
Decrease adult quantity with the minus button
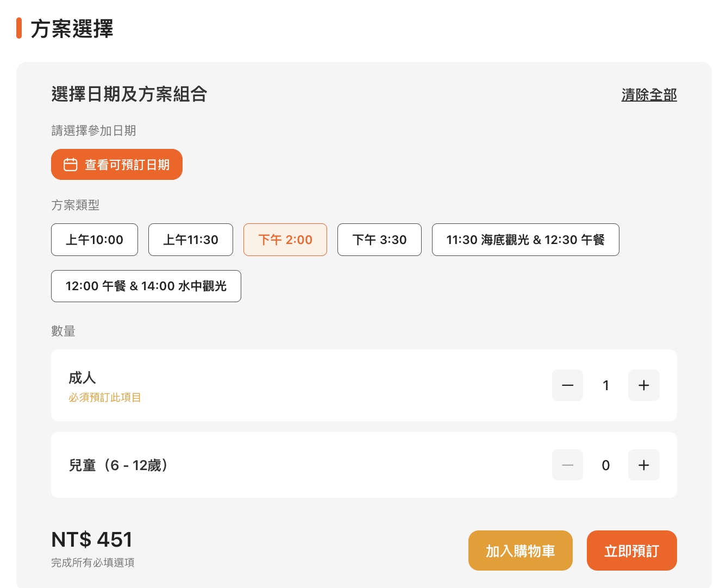click(567, 385)
